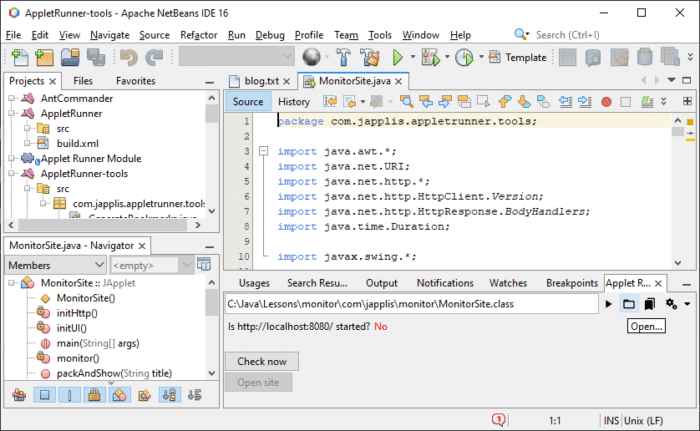Click the Next Bookmark icon
The width and height of the screenshot is (700, 431).
click(524, 101)
